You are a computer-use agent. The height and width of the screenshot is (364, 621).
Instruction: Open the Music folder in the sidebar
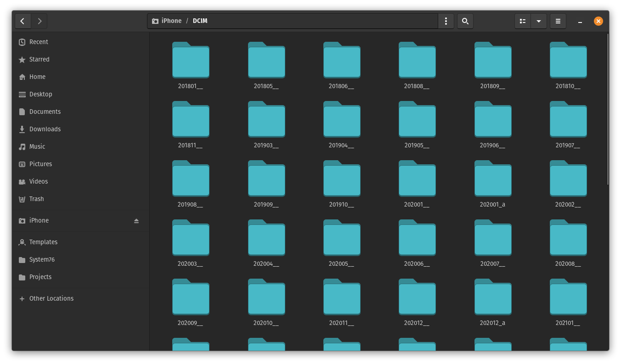38,146
